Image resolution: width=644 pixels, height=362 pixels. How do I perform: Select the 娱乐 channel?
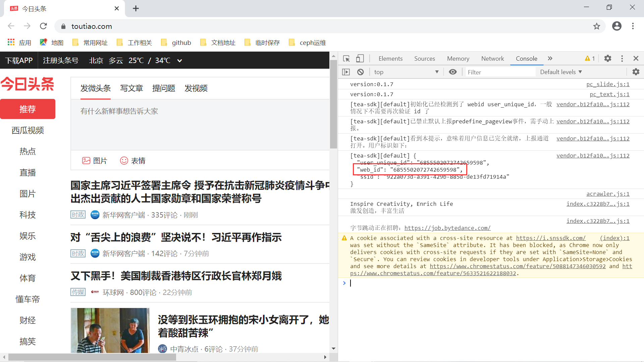pyautogui.click(x=28, y=236)
